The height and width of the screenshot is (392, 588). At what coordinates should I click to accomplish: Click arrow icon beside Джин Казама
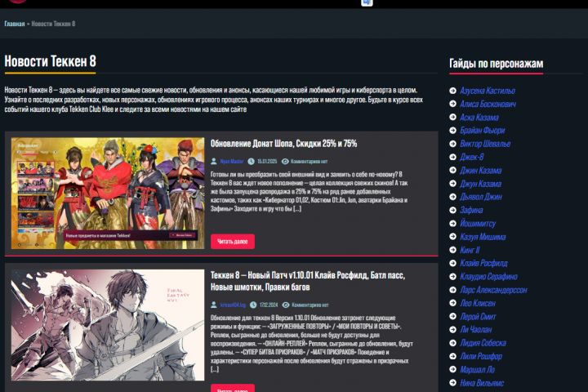click(x=452, y=171)
